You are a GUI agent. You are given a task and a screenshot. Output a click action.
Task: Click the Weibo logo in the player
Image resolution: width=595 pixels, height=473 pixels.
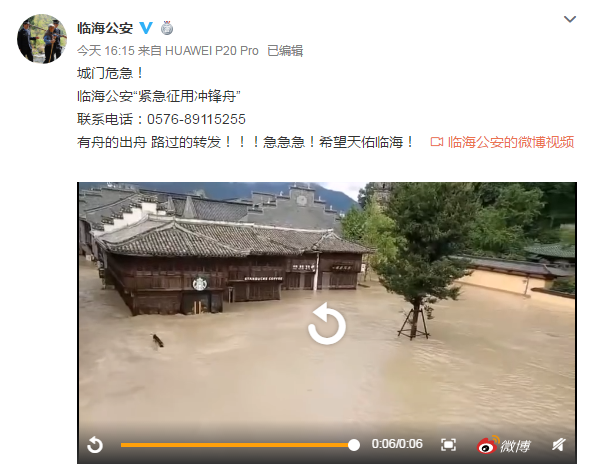(x=504, y=445)
